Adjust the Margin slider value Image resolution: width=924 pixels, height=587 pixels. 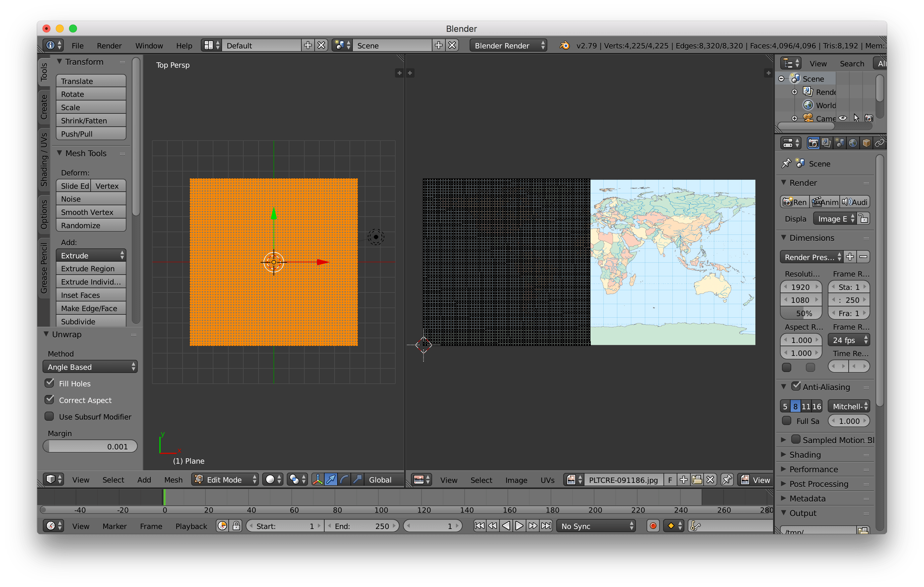(x=90, y=446)
